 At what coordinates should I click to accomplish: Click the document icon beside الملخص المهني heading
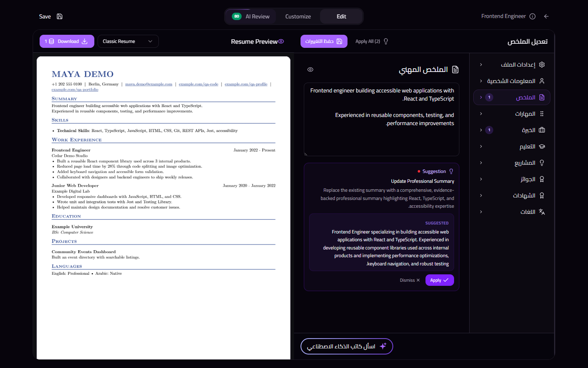coord(455,70)
